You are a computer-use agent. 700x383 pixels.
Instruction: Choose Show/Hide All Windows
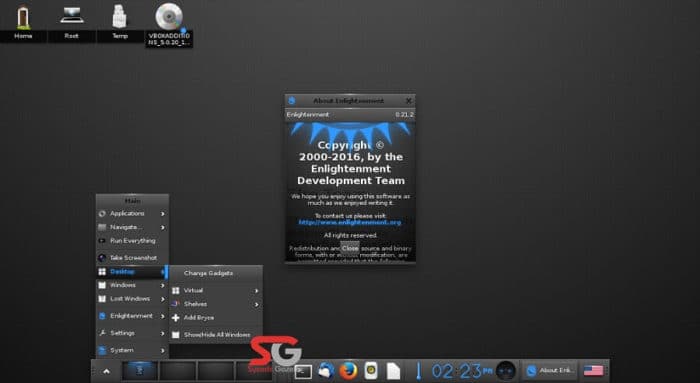pos(217,334)
